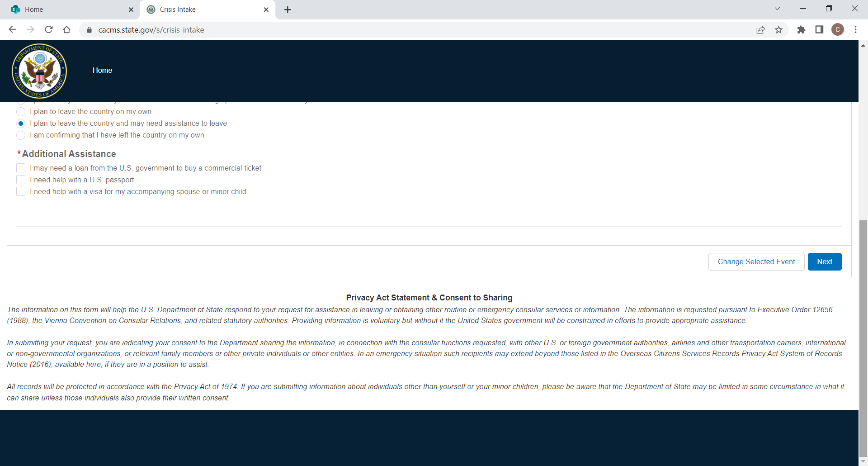868x466 pixels.
Task: Close the Home tab
Action: (x=131, y=10)
